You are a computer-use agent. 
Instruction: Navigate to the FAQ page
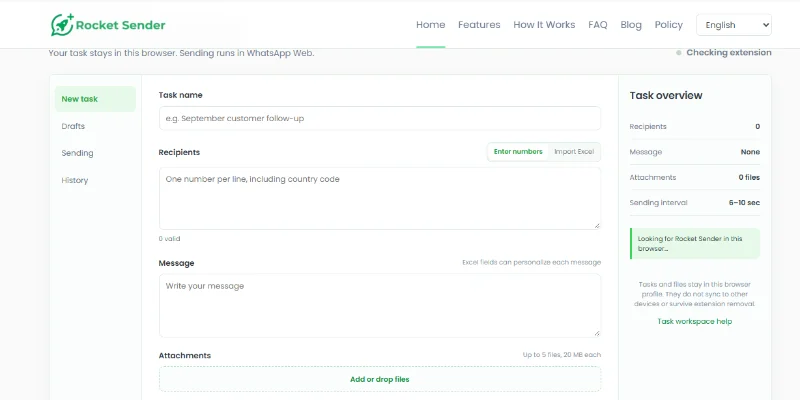pos(597,24)
